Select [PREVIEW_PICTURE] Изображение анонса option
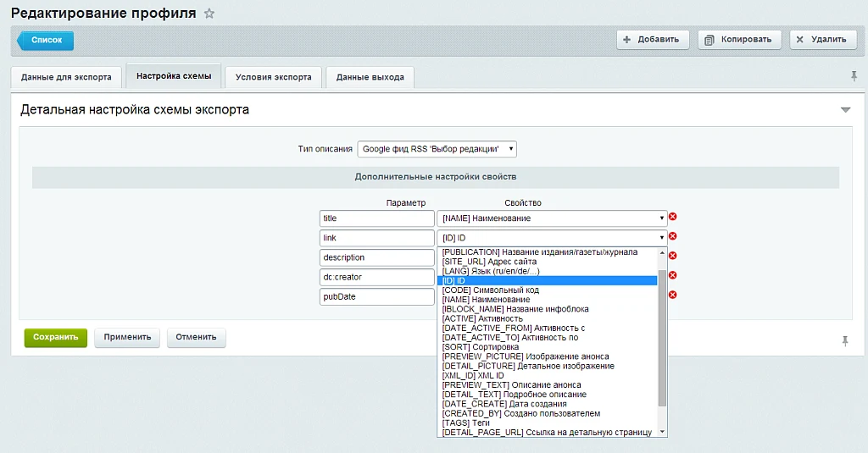The height and width of the screenshot is (453, 868). point(547,356)
